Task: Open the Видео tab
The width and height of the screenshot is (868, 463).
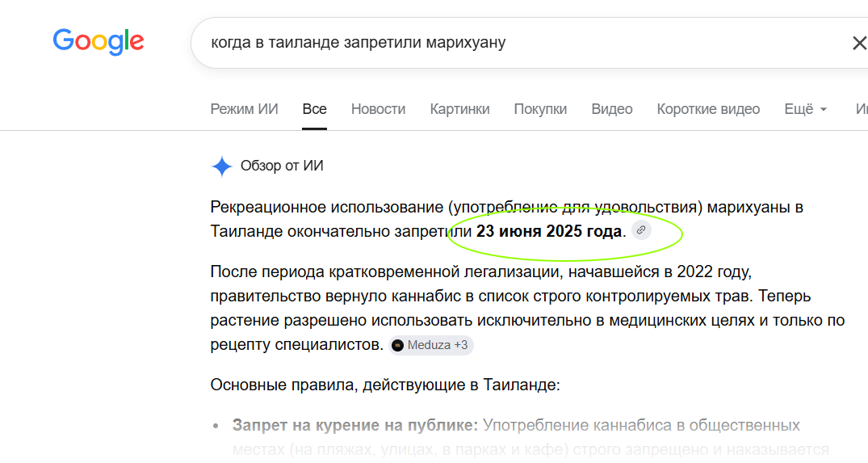Action: [x=612, y=109]
